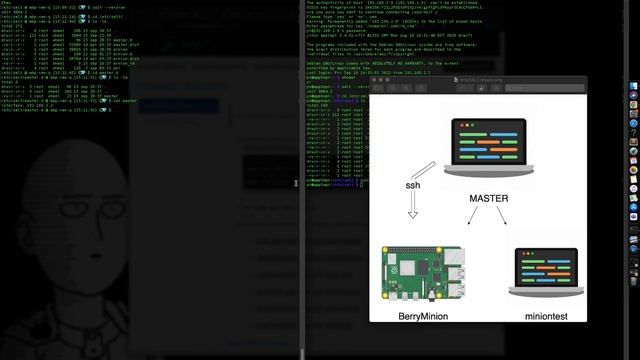Click the ssh label in the diagram
This screenshot has height=360, width=640.
(413, 185)
